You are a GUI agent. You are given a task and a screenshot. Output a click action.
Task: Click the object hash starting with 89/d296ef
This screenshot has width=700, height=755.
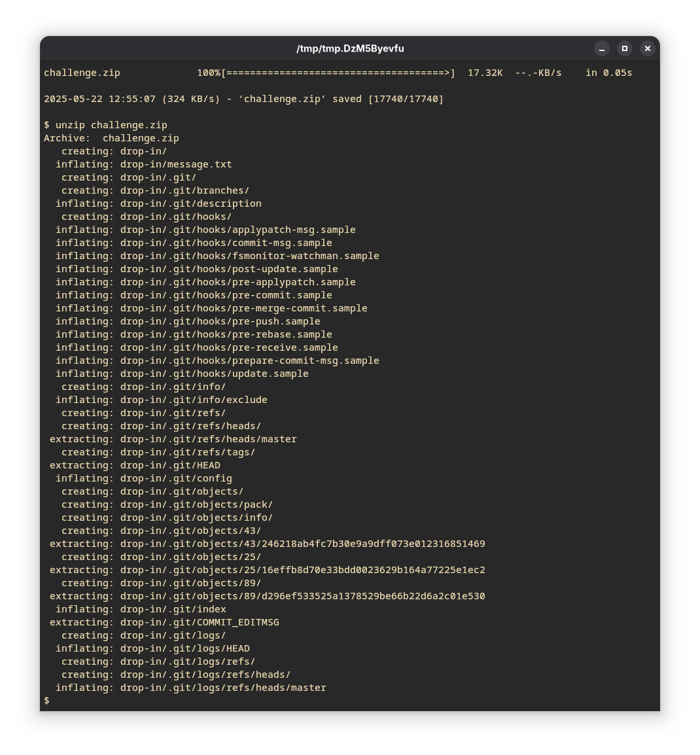pos(302,596)
